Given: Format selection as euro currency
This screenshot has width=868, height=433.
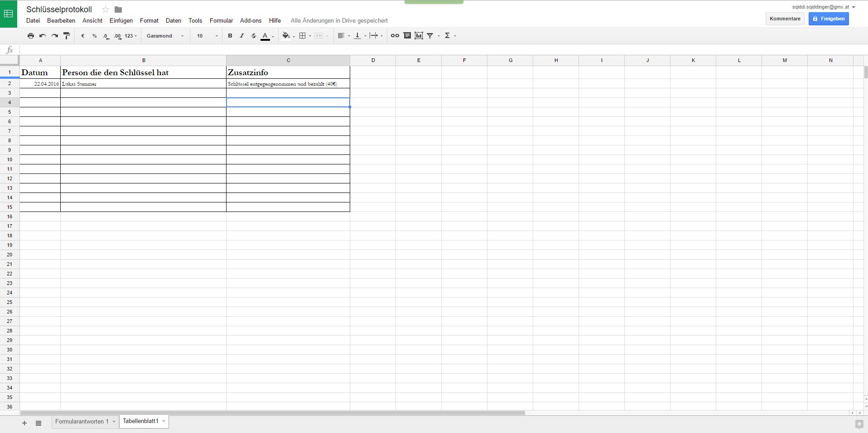Looking at the screenshot, I should pyautogui.click(x=82, y=36).
